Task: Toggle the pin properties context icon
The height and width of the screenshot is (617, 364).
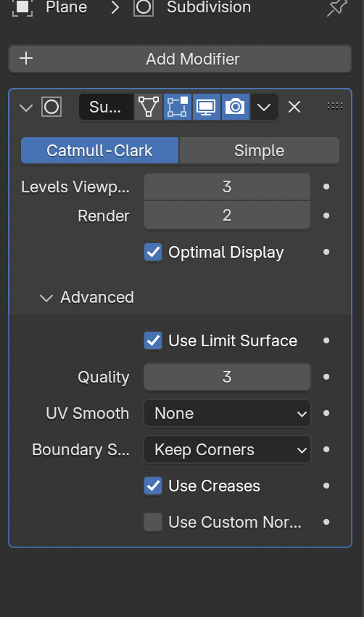Action: (337, 7)
